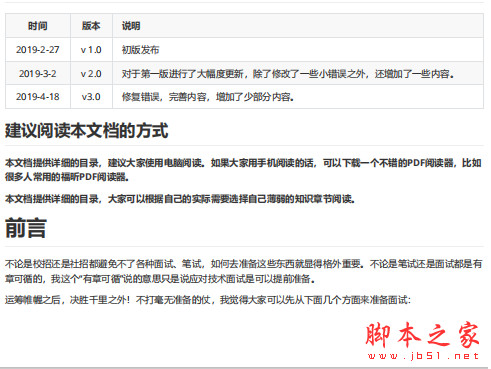This screenshot has height=369, width=491.
Task: Select the date cell 2019-2-27
Action: pyautogui.click(x=38, y=50)
